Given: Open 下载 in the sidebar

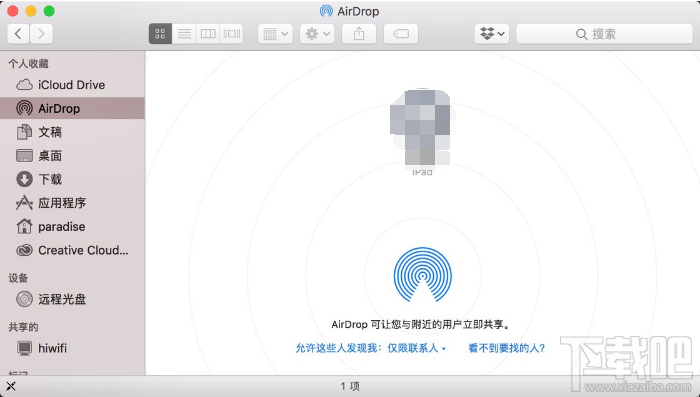Looking at the screenshot, I should (72, 180).
